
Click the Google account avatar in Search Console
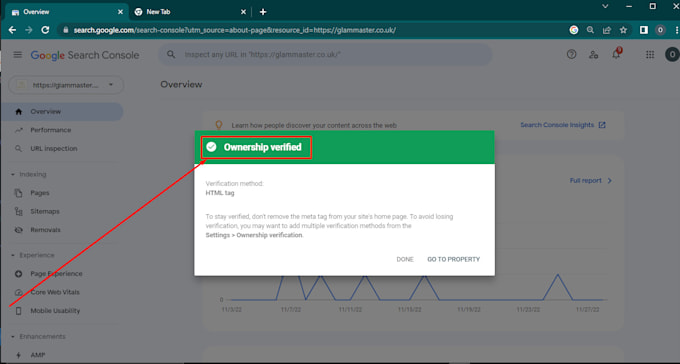click(x=672, y=54)
